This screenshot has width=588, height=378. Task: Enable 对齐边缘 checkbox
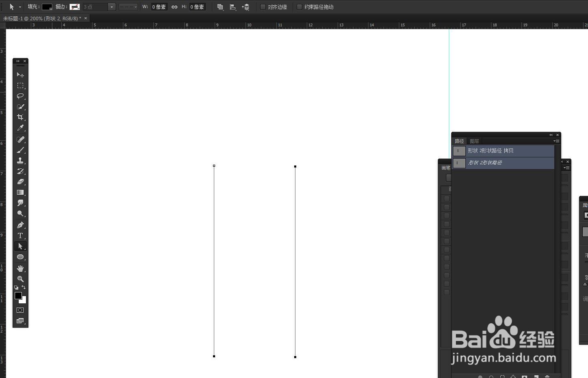263,7
